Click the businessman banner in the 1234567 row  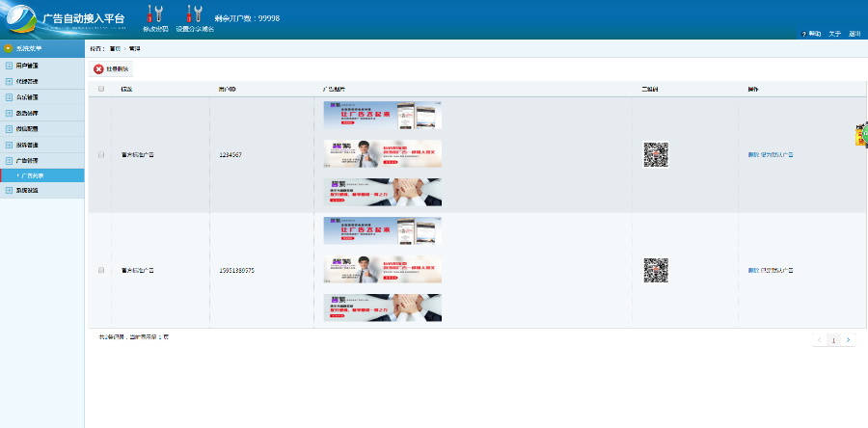383,153
